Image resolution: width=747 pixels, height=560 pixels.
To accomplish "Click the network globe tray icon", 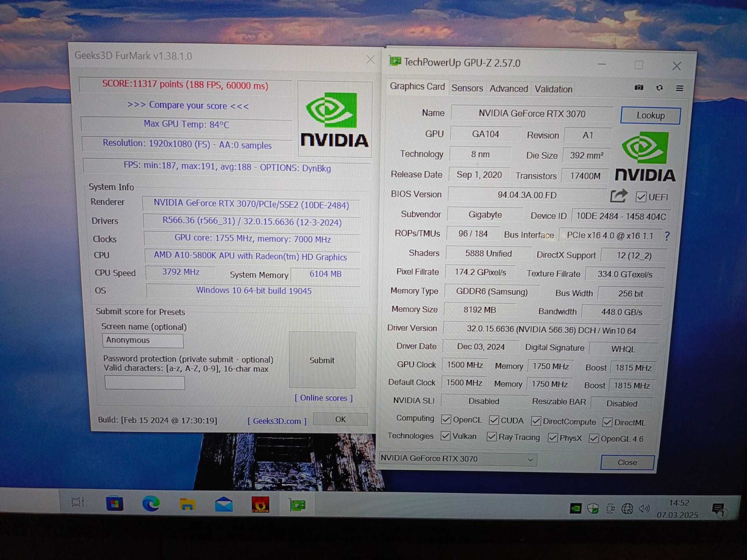I will pyautogui.click(x=627, y=509).
